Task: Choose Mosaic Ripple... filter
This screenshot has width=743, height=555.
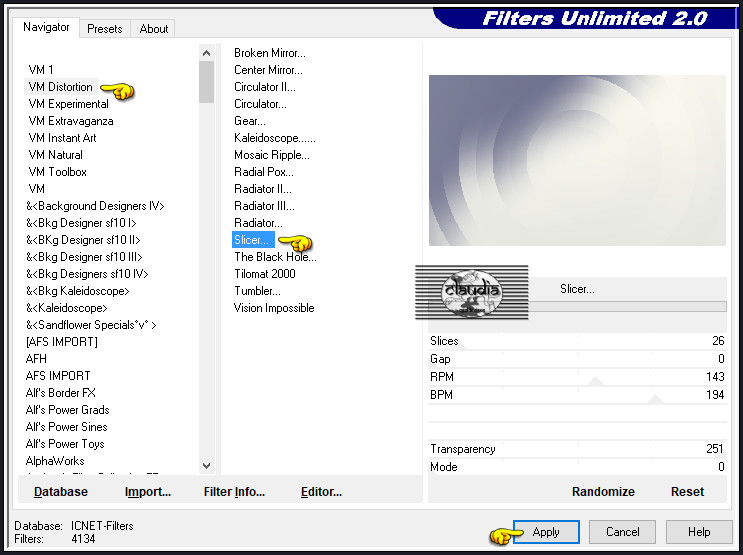Action: click(272, 155)
